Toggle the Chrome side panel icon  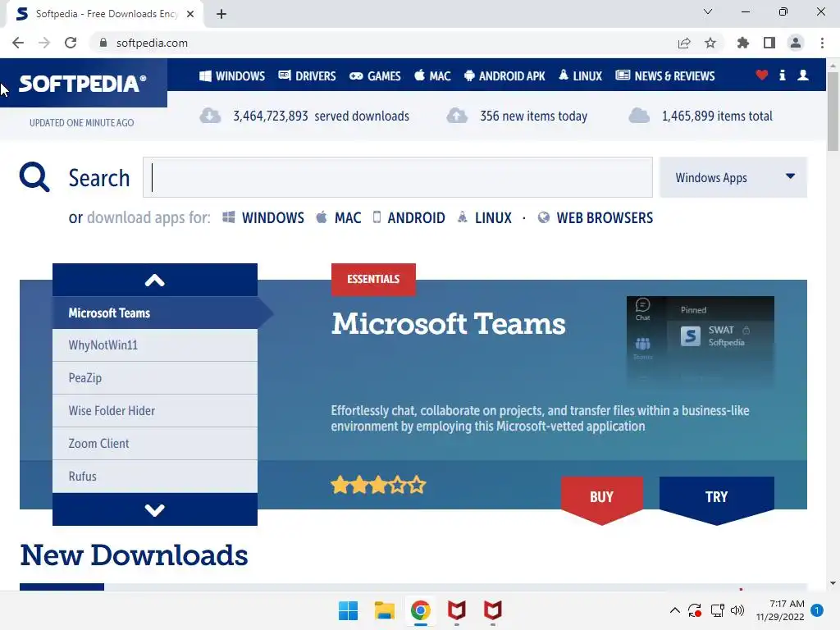click(769, 43)
